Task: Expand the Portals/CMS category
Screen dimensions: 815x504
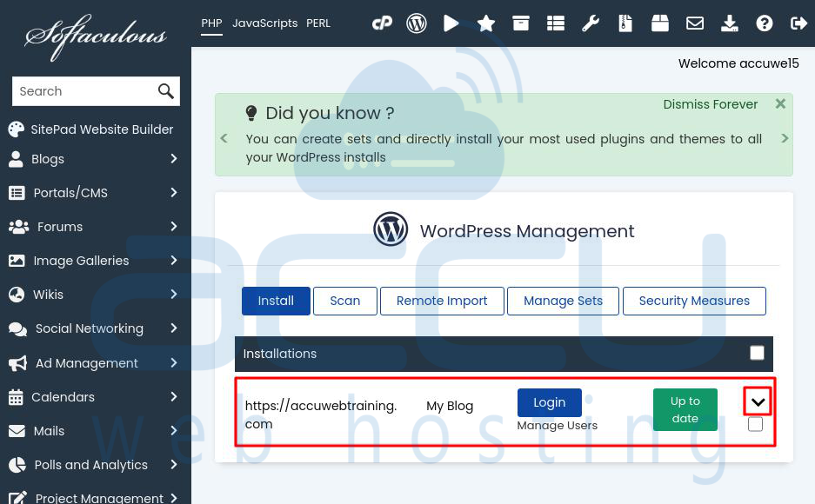Action: pyautogui.click(x=174, y=192)
